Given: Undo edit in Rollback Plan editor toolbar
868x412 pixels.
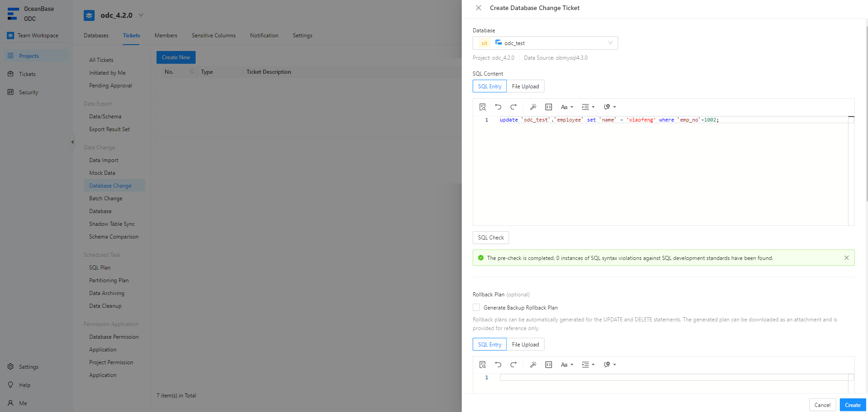Looking at the screenshot, I should coord(498,365).
